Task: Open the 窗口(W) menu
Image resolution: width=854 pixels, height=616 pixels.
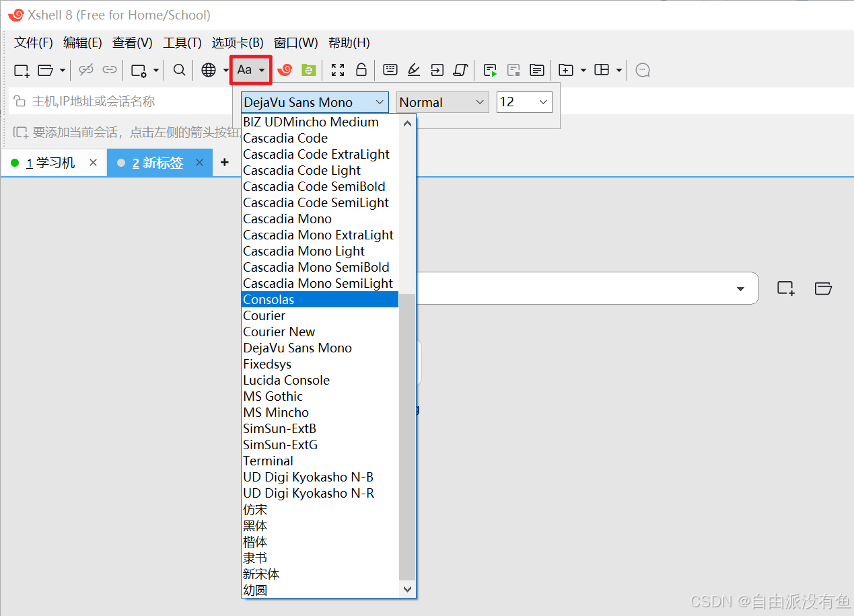Action: [296, 43]
